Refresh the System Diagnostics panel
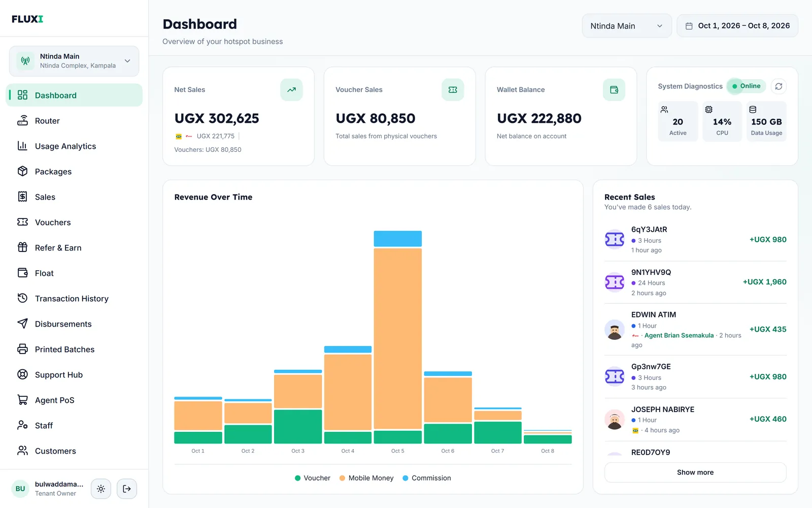Image resolution: width=812 pixels, height=508 pixels. pos(779,86)
